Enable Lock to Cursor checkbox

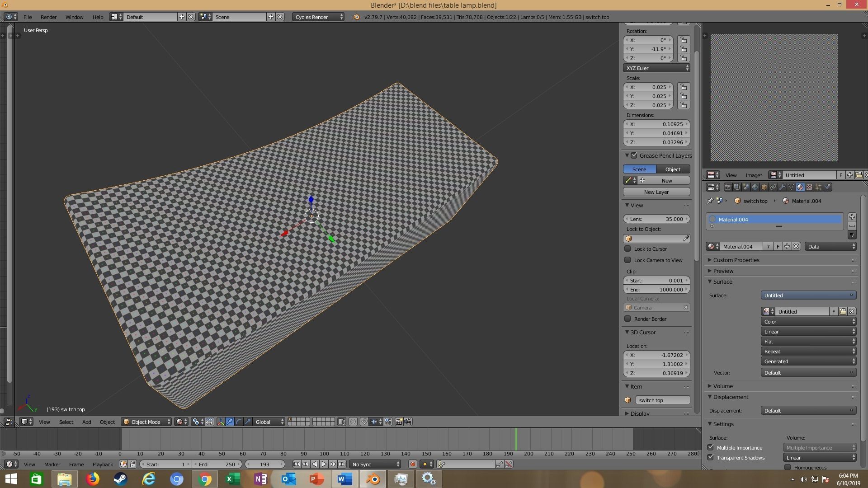coord(627,249)
